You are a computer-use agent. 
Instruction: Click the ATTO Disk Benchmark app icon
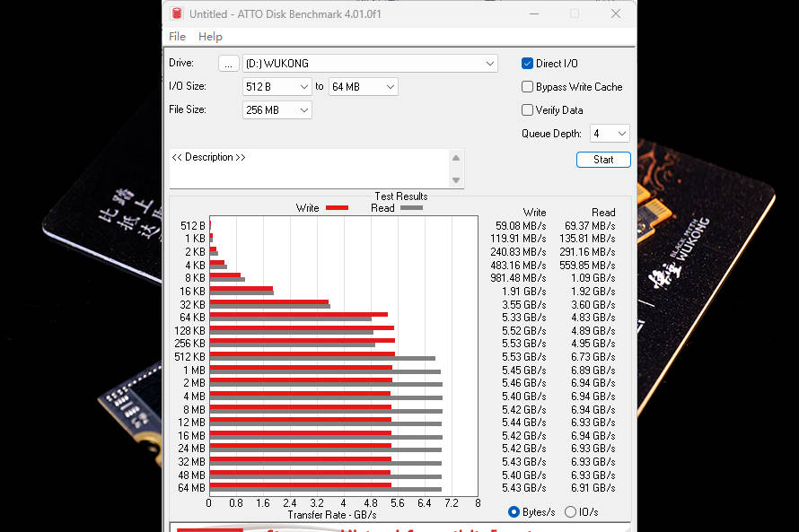pos(177,13)
